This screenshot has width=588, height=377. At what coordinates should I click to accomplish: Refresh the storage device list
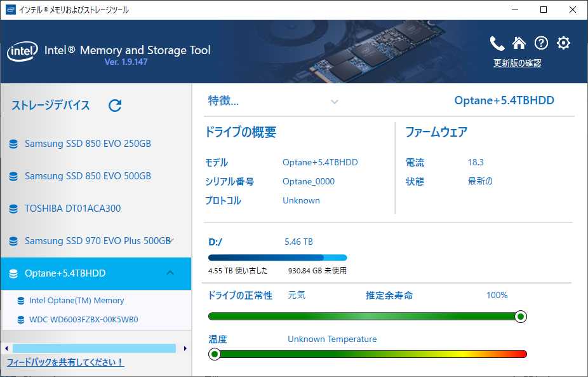(x=115, y=106)
